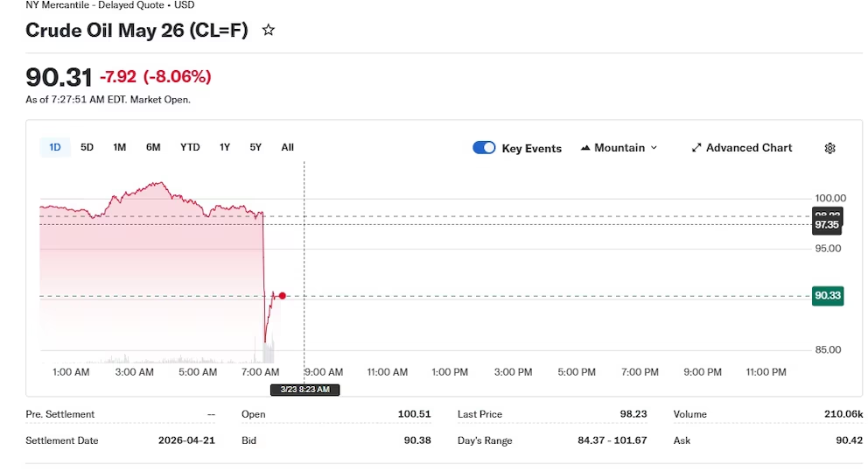Click the Mountain chart type icon
The image size is (868, 472).
pos(585,148)
